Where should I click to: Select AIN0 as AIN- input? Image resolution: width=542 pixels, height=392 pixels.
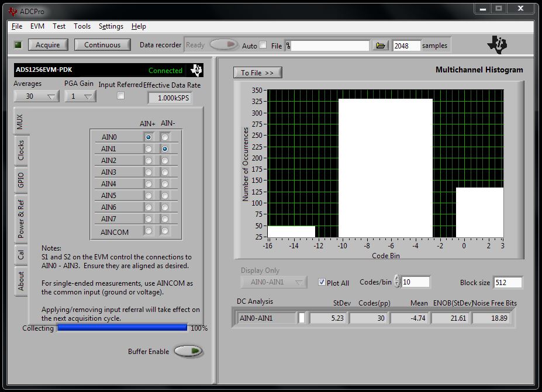click(x=165, y=137)
